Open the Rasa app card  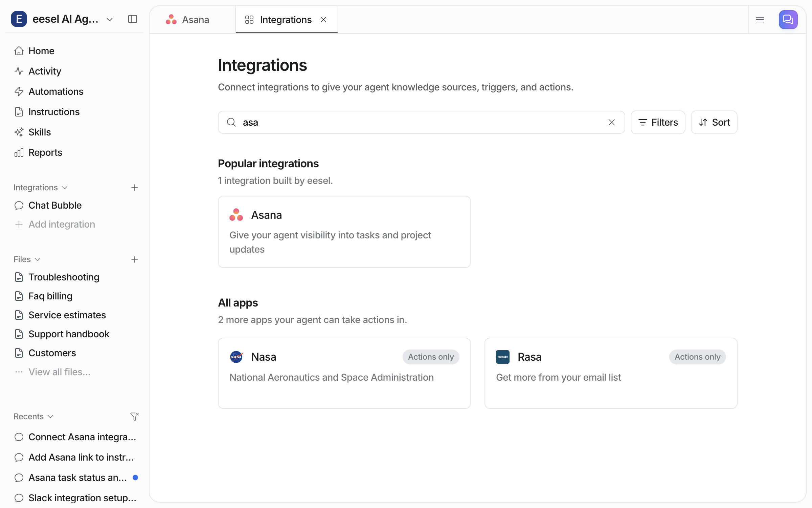coord(611,373)
